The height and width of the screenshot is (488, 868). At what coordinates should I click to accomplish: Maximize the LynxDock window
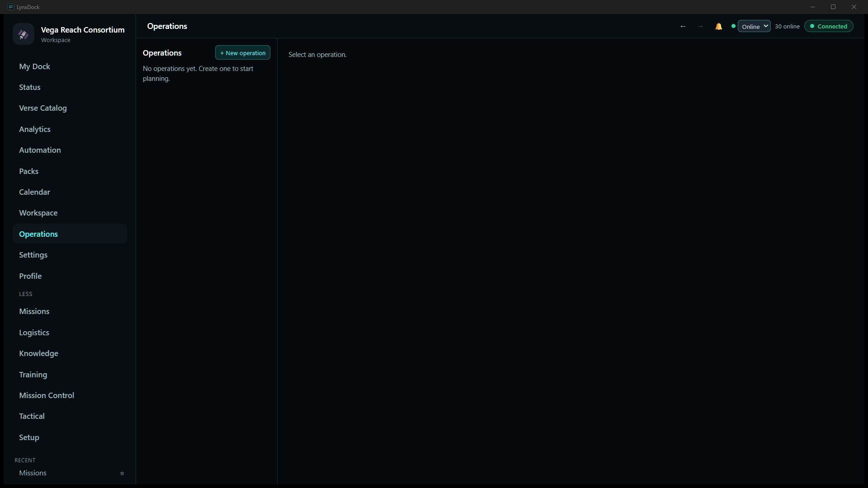[833, 7]
